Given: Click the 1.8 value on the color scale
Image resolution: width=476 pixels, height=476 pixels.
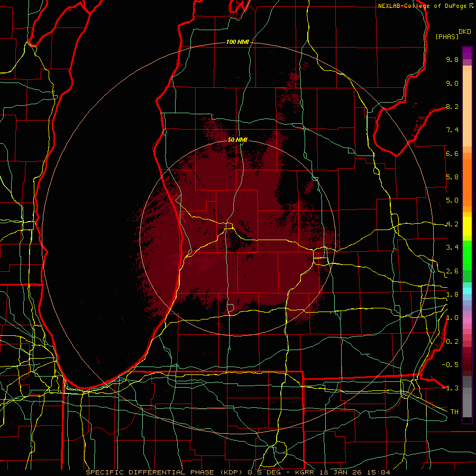Looking at the screenshot, I should point(452,295).
